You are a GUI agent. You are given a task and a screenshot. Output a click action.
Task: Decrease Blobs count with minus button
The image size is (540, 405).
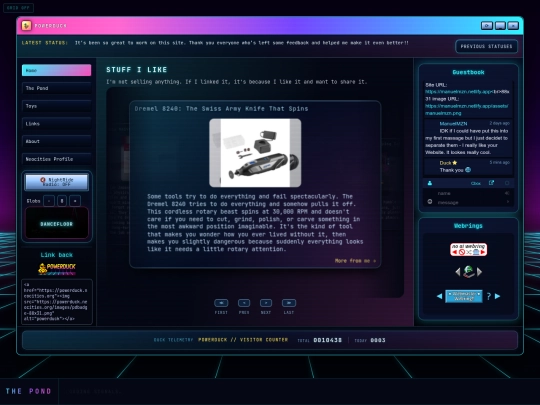tap(49, 201)
